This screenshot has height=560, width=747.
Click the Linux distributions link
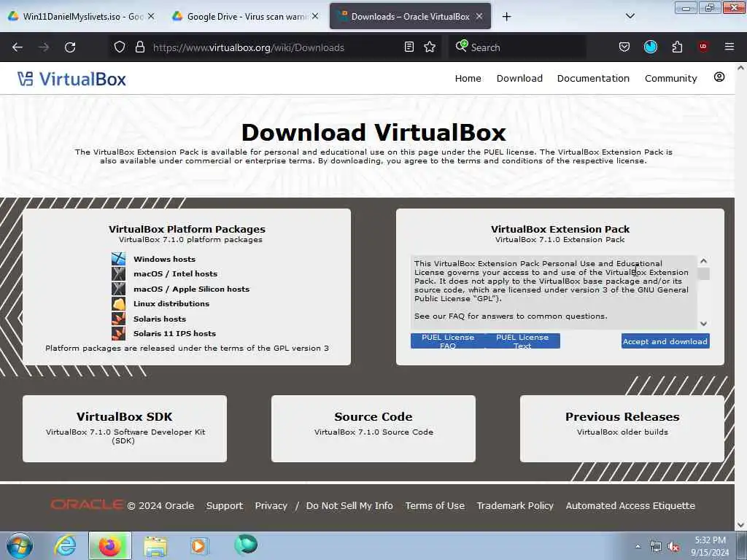[x=171, y=304]
